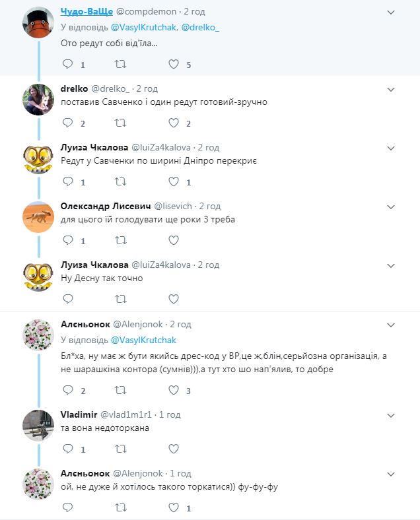
Task: Open Vladimir's profile avatar
Action: [38, 422]
